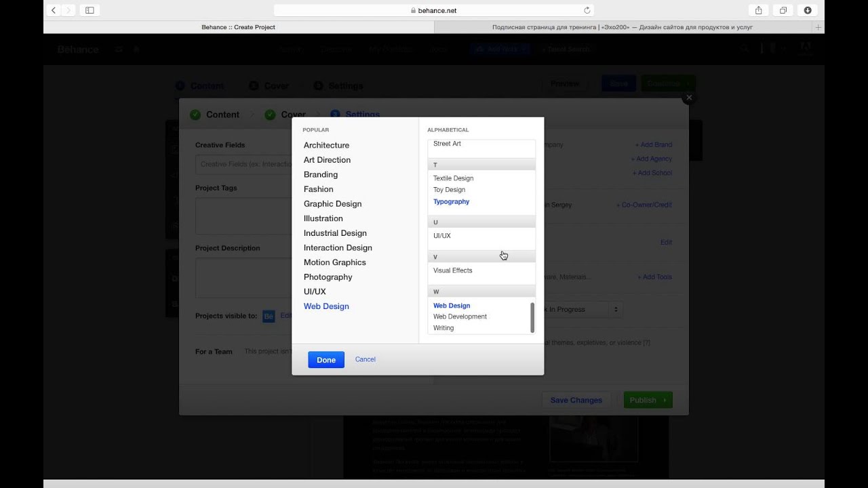Select Illustration in the Popular list

323,218
